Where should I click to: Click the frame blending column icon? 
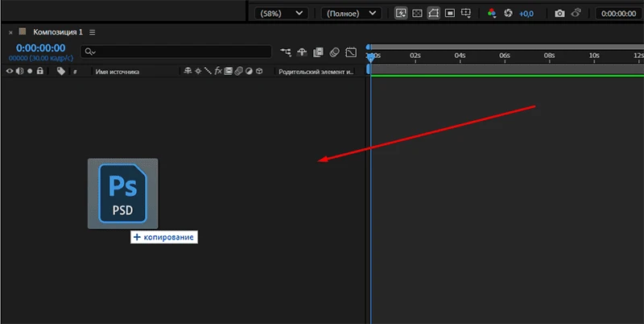click(229, 71)
